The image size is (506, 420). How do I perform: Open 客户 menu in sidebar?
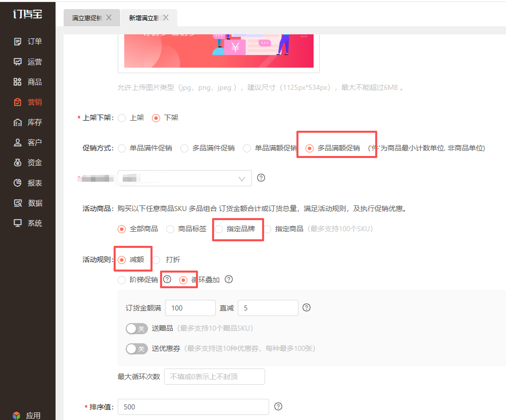tap(28, 142)
